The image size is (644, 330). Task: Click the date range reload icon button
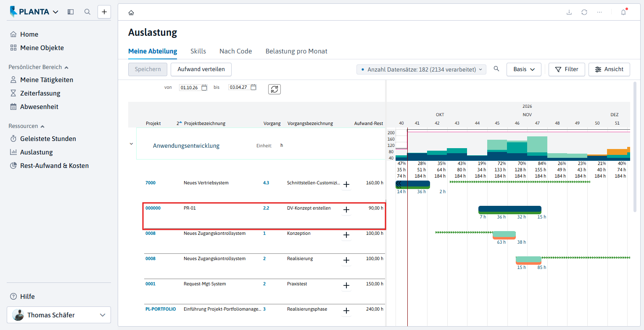click(274, 89)
